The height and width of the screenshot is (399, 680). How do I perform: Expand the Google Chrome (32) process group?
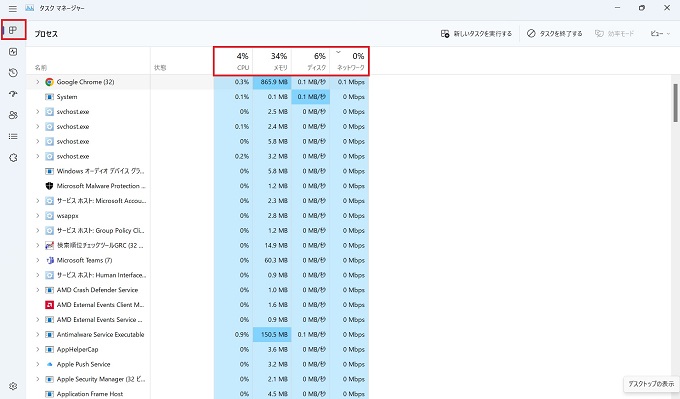[x=37, y=82]
